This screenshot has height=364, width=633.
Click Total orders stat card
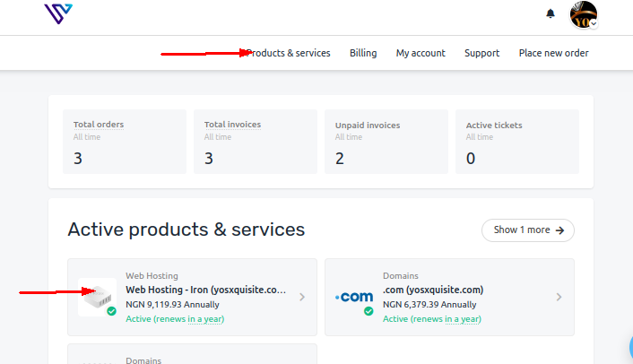click(125, 142)
